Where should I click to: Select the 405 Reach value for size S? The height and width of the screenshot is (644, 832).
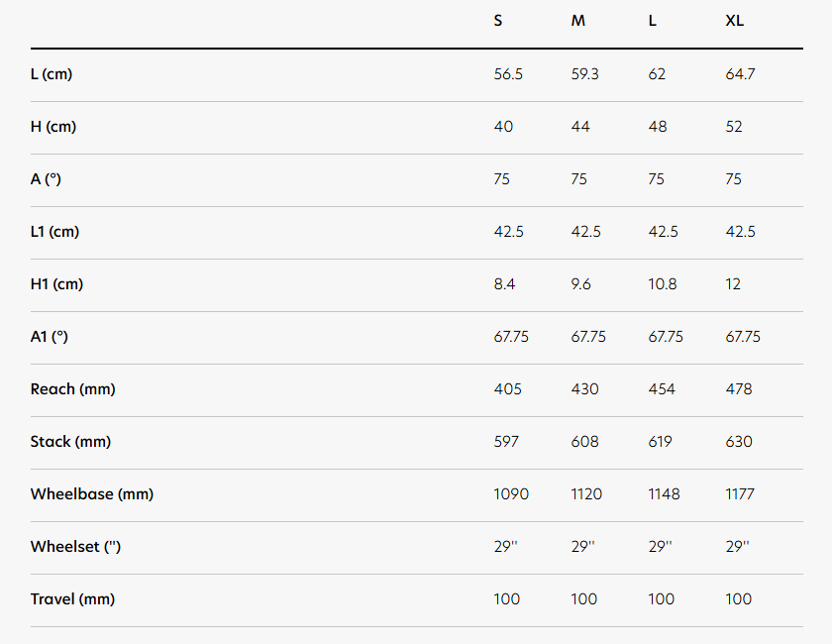(x=508, y=389)
